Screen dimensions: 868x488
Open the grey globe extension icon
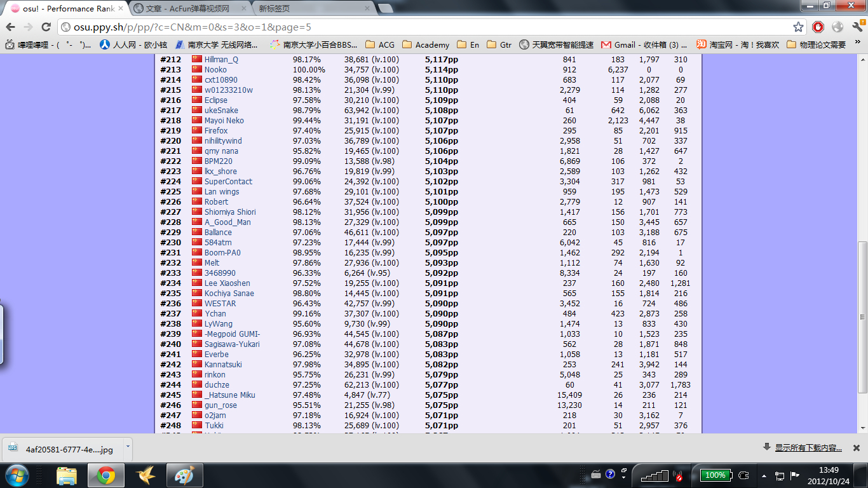pyautogui.click(x=837, y=27)
